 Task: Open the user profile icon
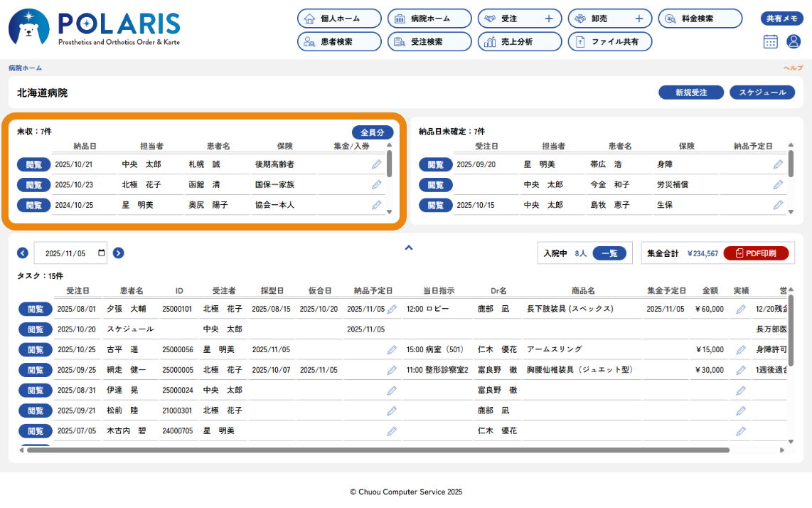click(x=794, y=41)
